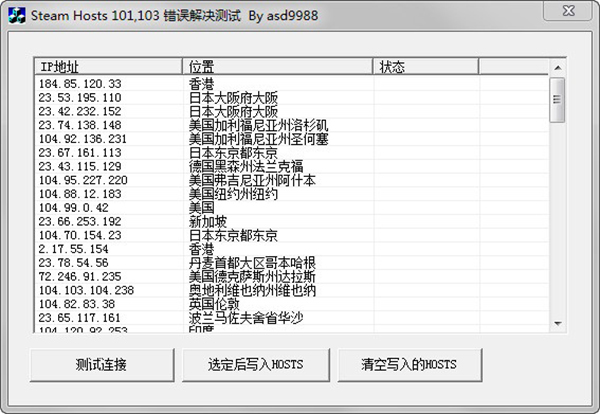Click the 位置 column header
The image size is (600, 414).
pos(277,67)
